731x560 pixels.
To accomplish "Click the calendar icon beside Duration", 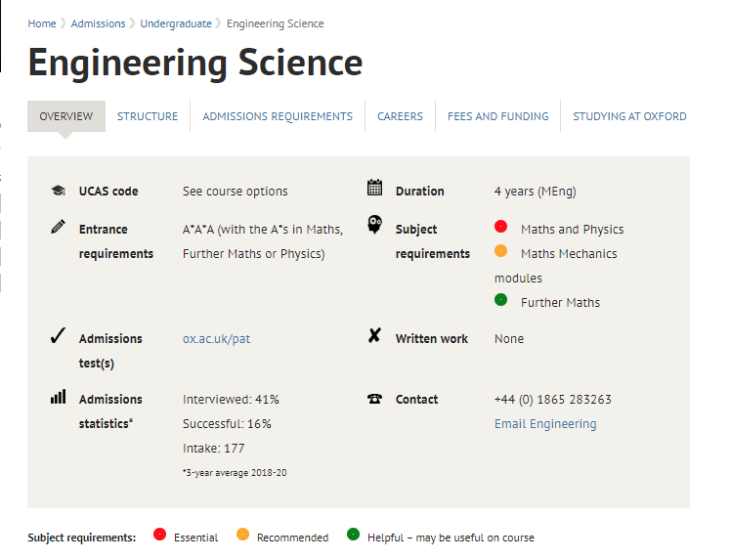I will click(x=374, y=188).
